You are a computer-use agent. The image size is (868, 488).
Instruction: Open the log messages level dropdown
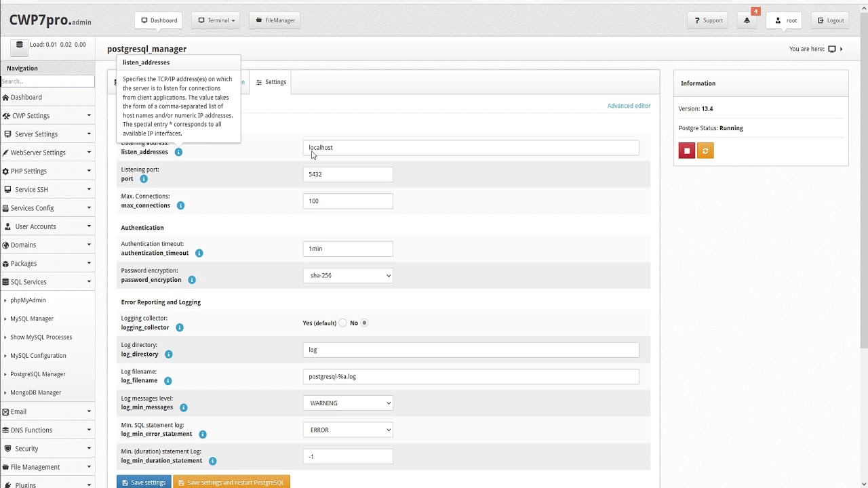pyautogui.click(x=348, y=403)
